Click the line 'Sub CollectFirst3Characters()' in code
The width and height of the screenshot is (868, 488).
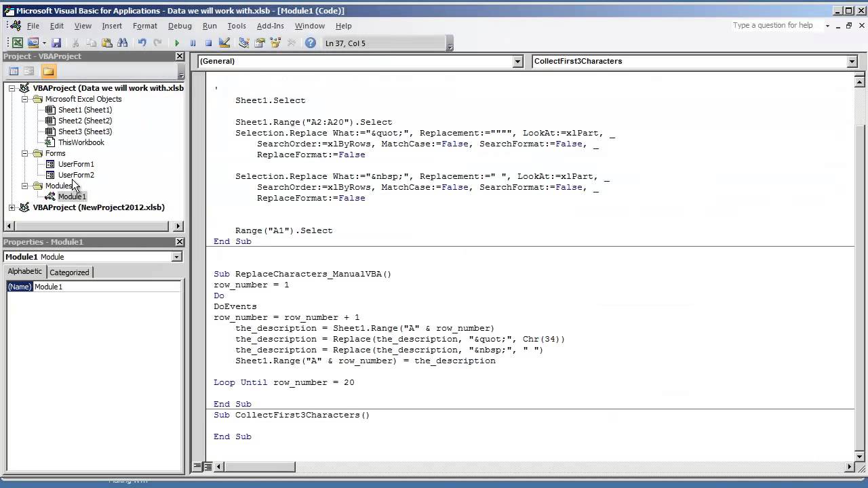(292, 415)
